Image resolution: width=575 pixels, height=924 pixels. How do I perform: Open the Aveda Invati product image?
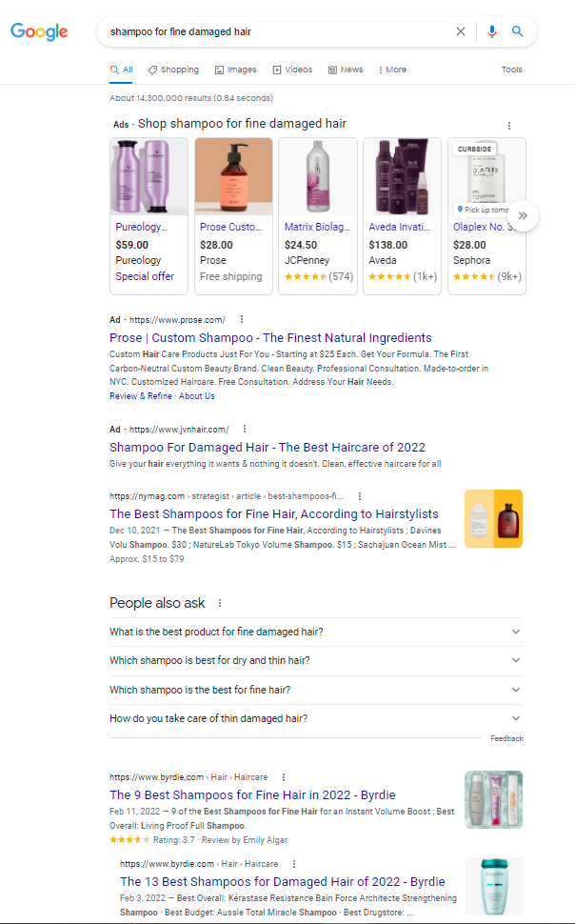pos(402,176)
